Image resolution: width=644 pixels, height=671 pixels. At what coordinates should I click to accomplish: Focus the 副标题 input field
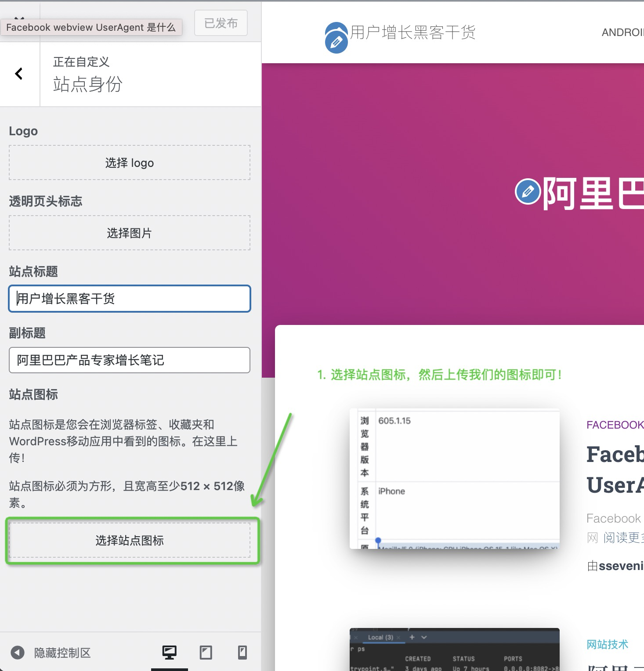(x=130, y=360)
